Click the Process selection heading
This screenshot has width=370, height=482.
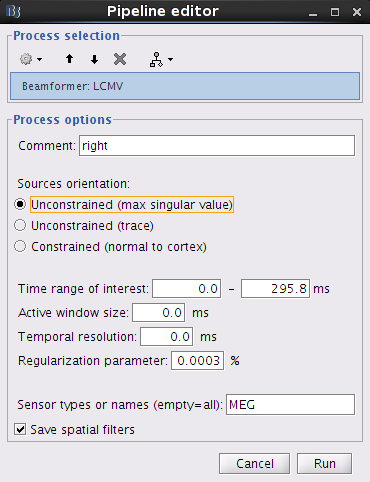tap(66, 36)
